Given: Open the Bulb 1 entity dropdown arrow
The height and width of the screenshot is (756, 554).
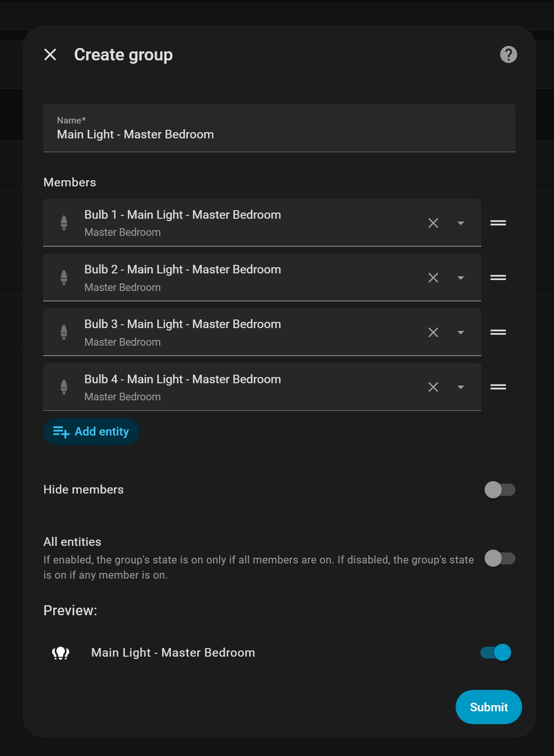Looking at the screenshot, I should [460, 223].
